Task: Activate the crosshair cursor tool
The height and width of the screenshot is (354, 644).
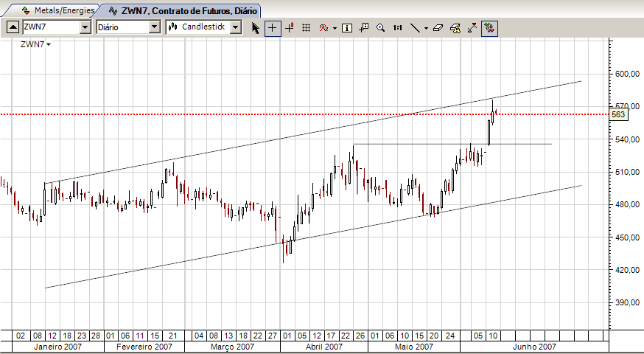Action: click(x=273, y=28)
